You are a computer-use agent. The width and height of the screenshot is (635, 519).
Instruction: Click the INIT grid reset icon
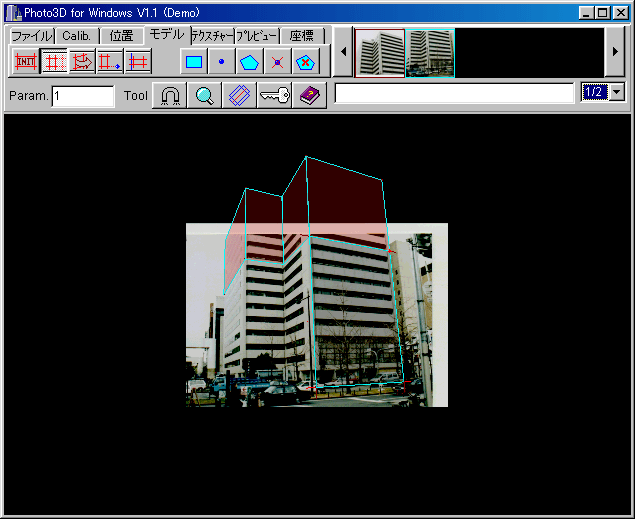point(26,61)
